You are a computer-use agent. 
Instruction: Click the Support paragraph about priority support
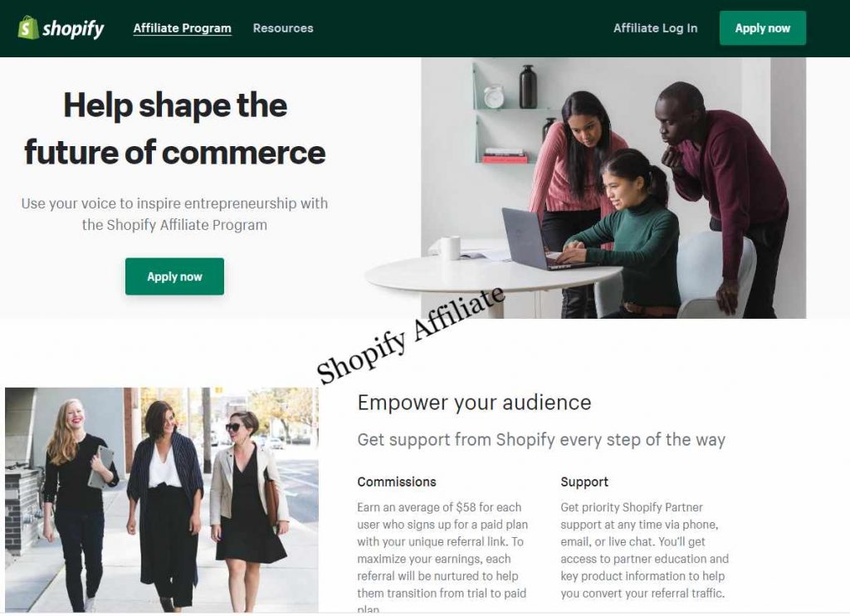click(644, 550)
